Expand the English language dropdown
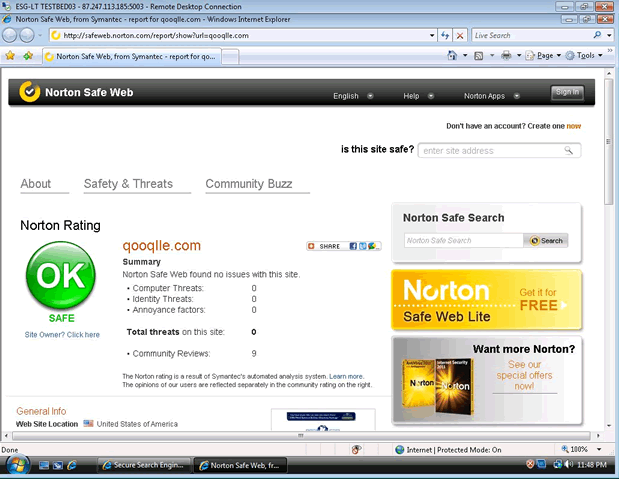This screenshot has width=619, height=479. (x=353, y=96)
